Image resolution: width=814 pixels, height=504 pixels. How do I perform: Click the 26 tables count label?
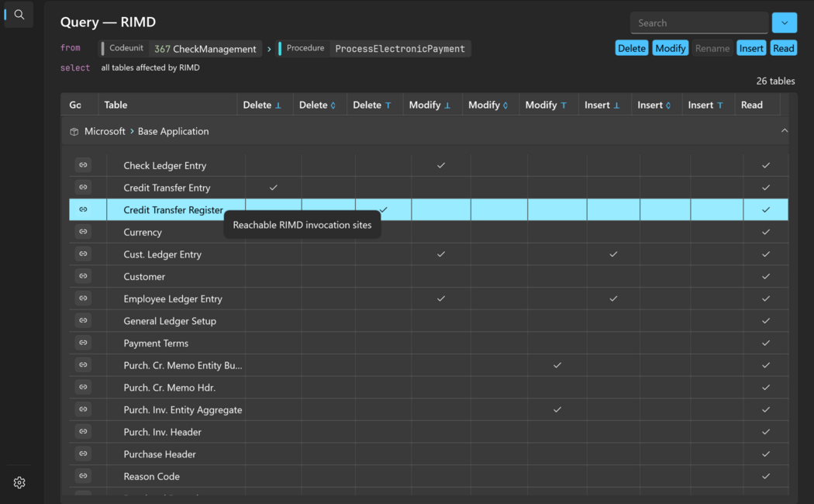pos(775,81)
